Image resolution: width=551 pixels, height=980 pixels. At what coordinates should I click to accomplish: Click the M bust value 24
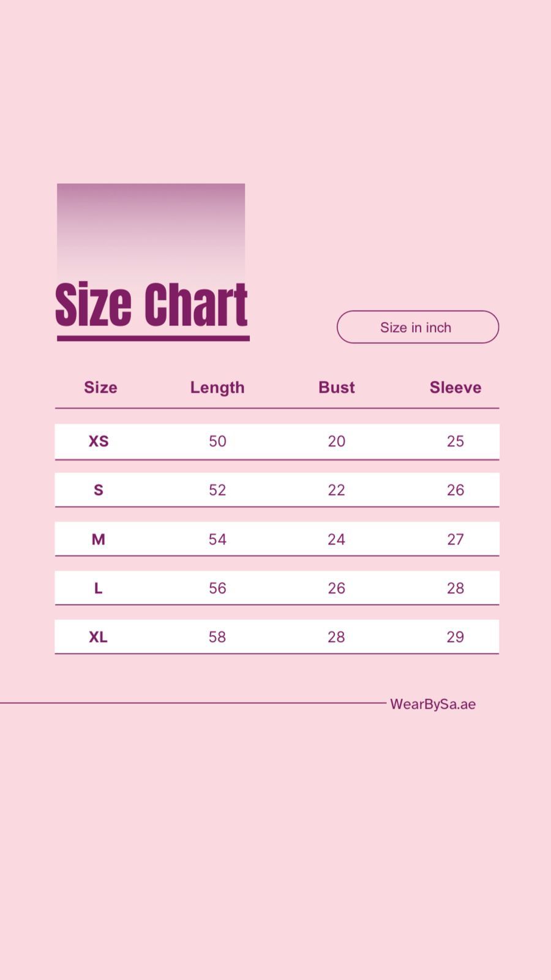point(336,539)
